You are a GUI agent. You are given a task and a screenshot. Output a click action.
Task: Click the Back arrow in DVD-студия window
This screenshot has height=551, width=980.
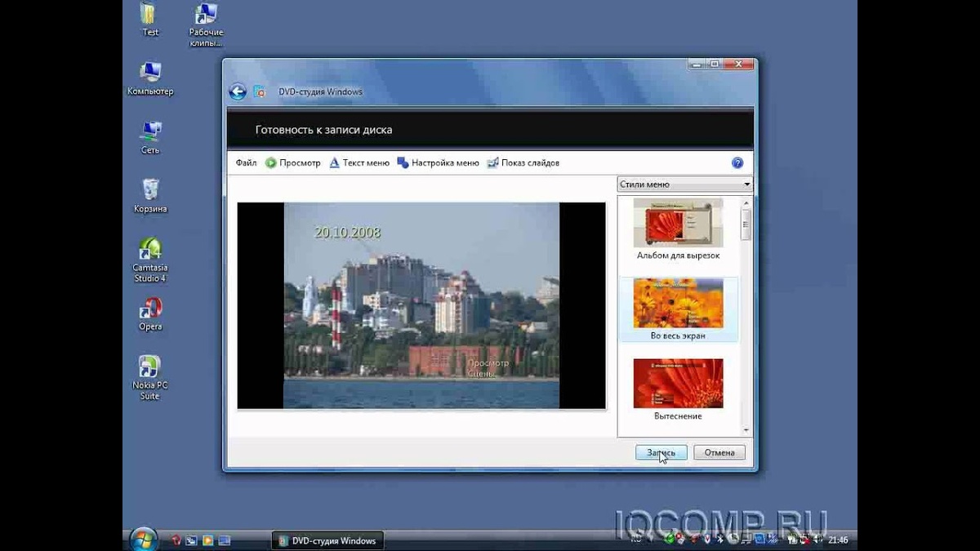point(238,91)
